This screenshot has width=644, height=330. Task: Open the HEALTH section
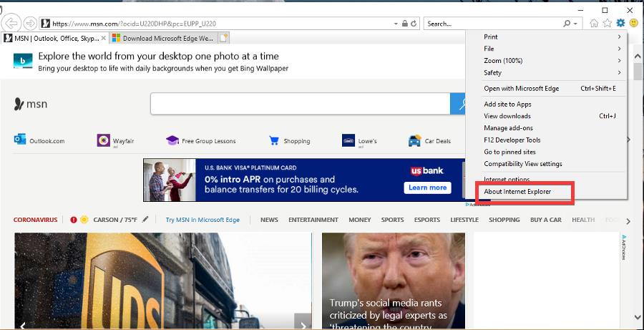click(583, 220)
